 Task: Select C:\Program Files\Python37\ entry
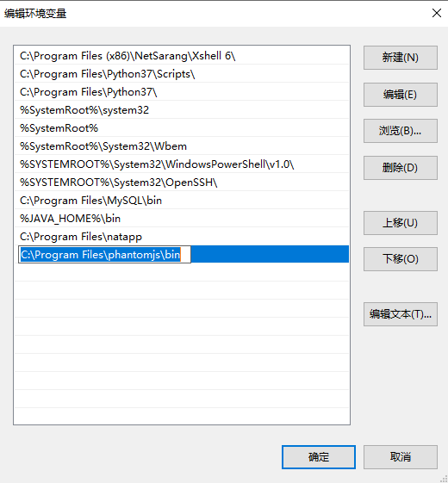coord(182,92)
